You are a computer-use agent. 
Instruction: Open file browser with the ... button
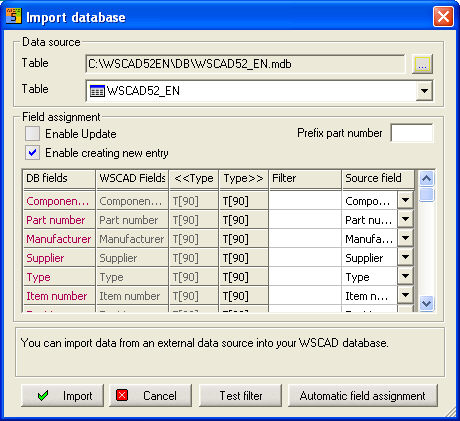pos(422,64)
